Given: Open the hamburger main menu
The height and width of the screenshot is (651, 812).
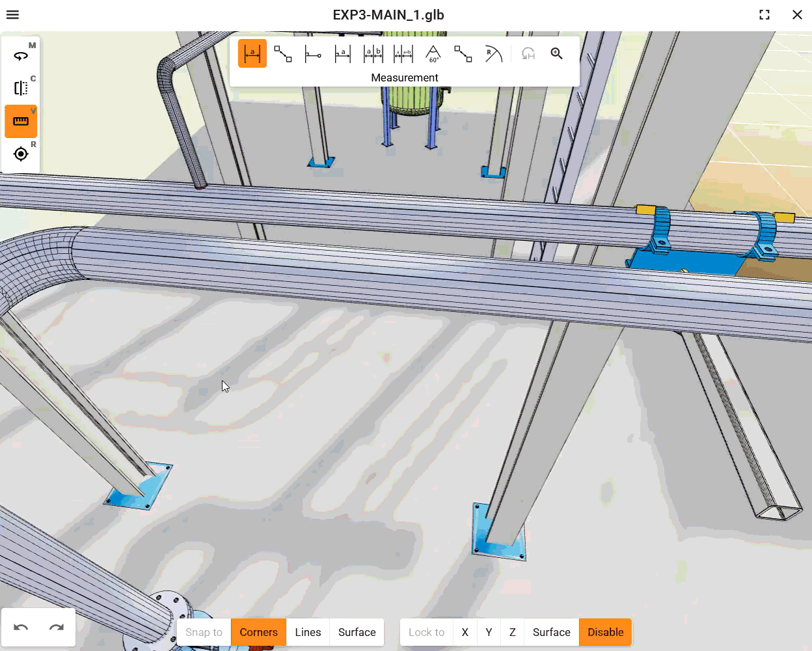Looking at the screenshot, I should [x=13, y=14].
